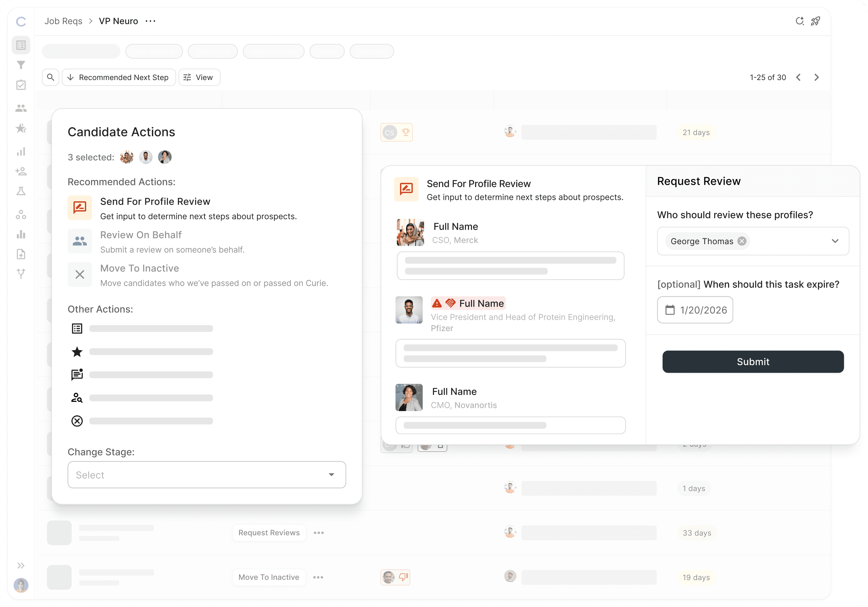Click the Request Reviews row button

point(269,533)
